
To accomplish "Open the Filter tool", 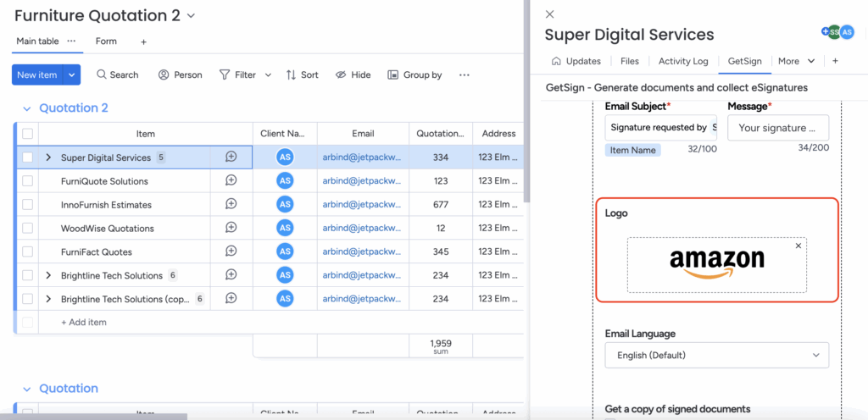I will click(x=238, y=75).
